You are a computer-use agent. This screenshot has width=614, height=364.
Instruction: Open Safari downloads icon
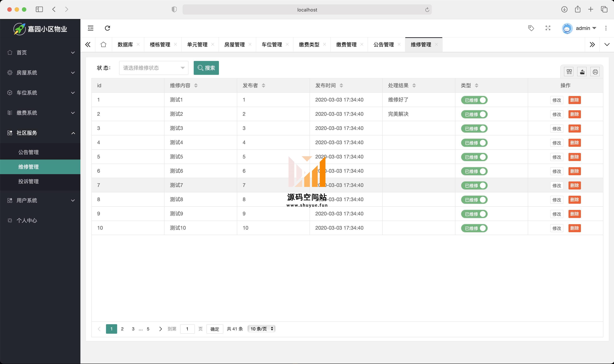(564, 9)
